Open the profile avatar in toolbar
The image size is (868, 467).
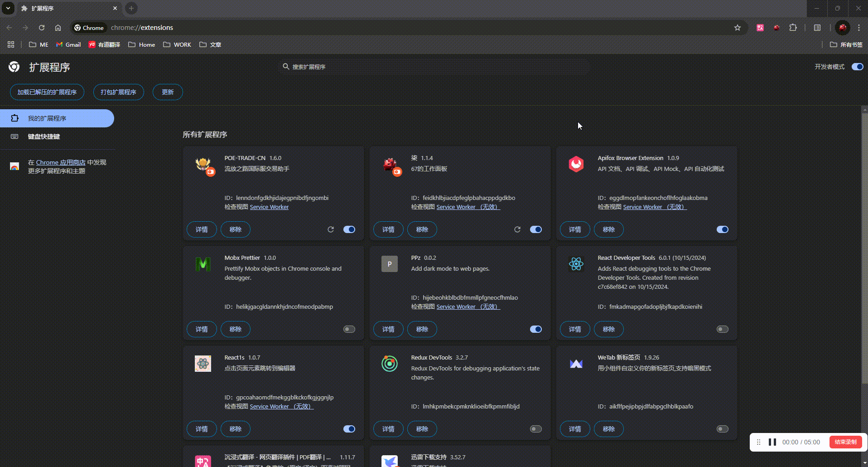point(843,28)
